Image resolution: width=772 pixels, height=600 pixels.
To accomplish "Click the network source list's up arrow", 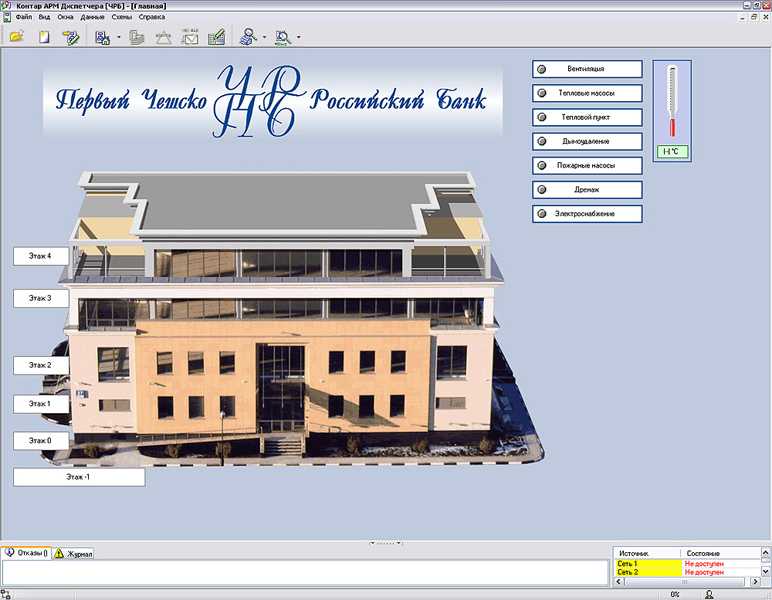I will [766, 553].
